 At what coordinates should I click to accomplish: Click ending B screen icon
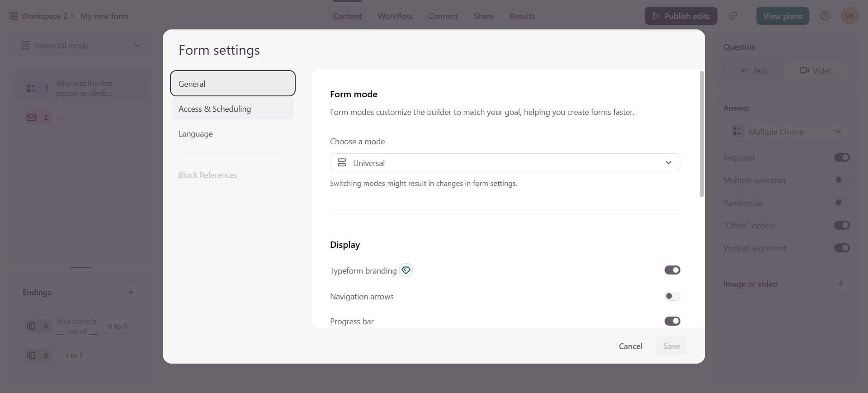(x=31, y=355)
